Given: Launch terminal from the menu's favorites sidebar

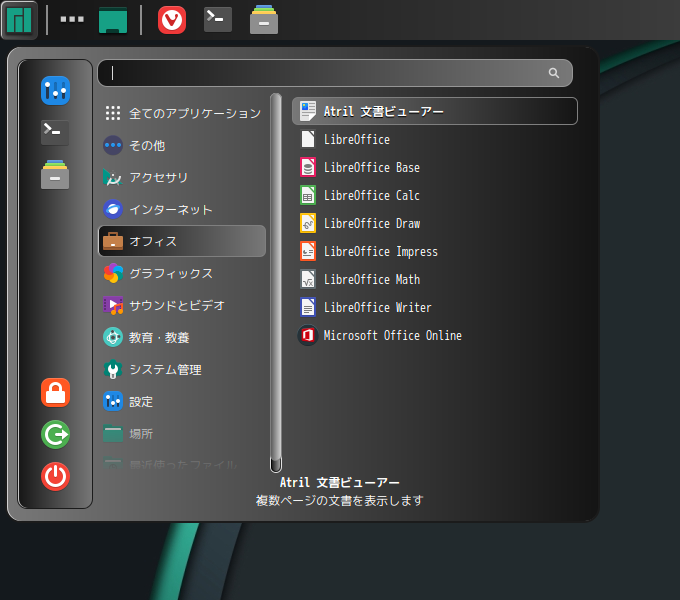Looking at the screenshot, I should [x=55, y=132].
